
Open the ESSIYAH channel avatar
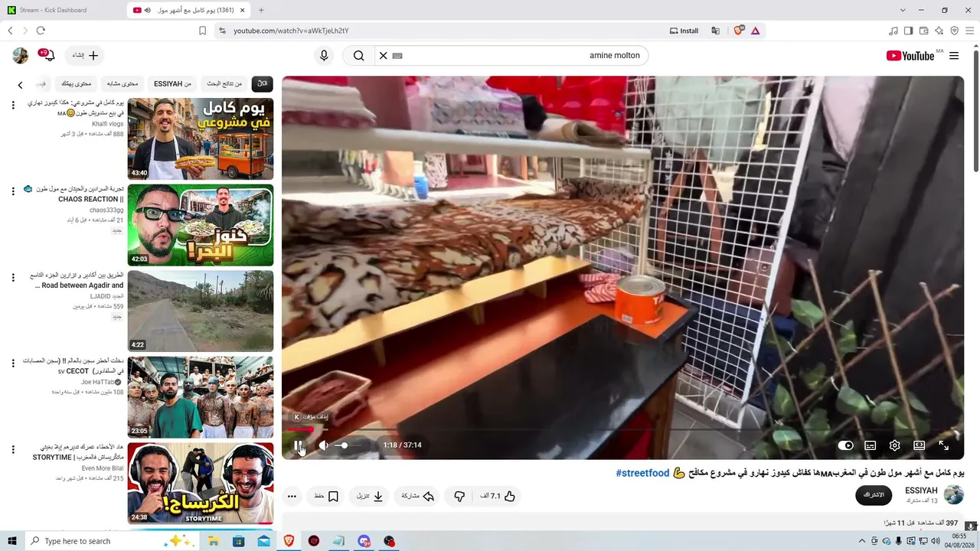[953, 494]
